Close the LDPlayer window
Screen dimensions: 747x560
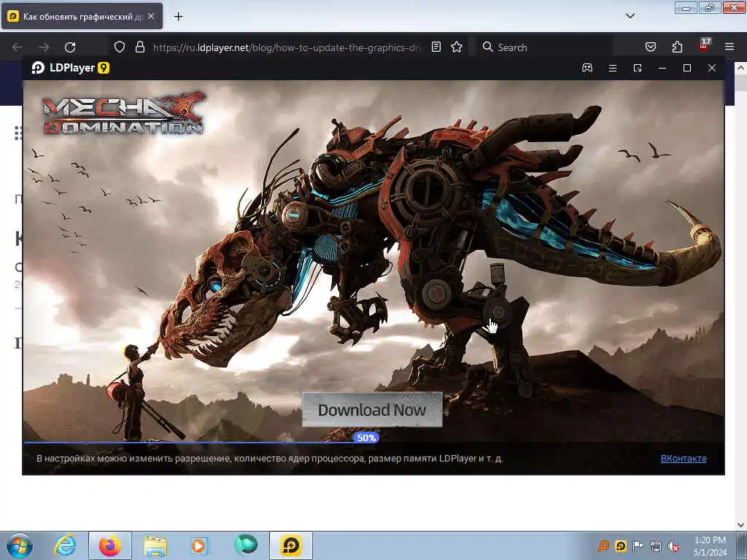[712, 68]
